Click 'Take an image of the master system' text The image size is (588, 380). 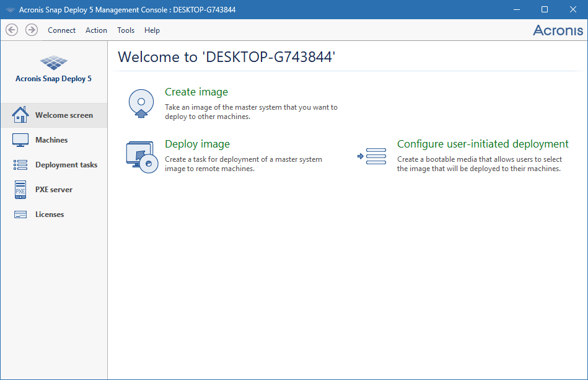pyautogui.click(x=252, y=112)
